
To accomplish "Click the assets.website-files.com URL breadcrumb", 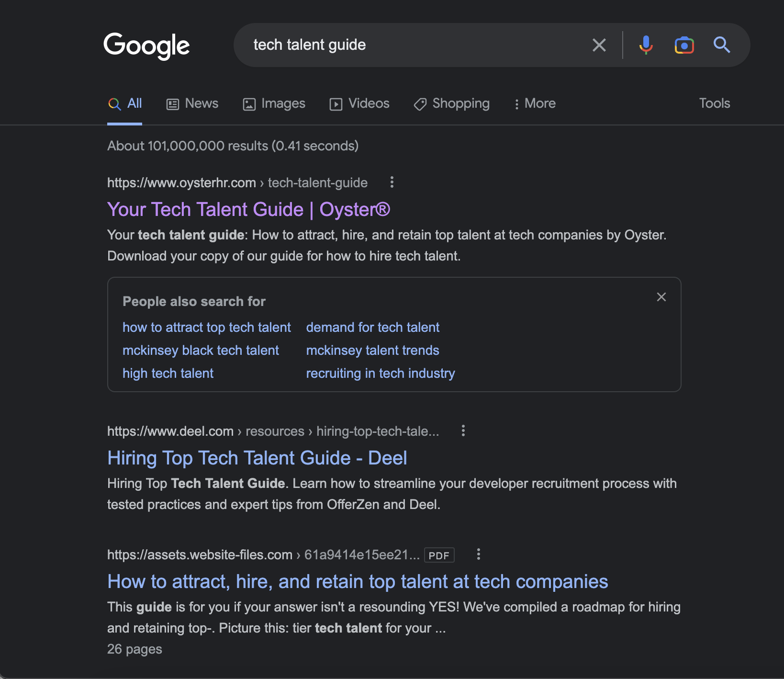I will pyautogui.click(x=263, y=555).
